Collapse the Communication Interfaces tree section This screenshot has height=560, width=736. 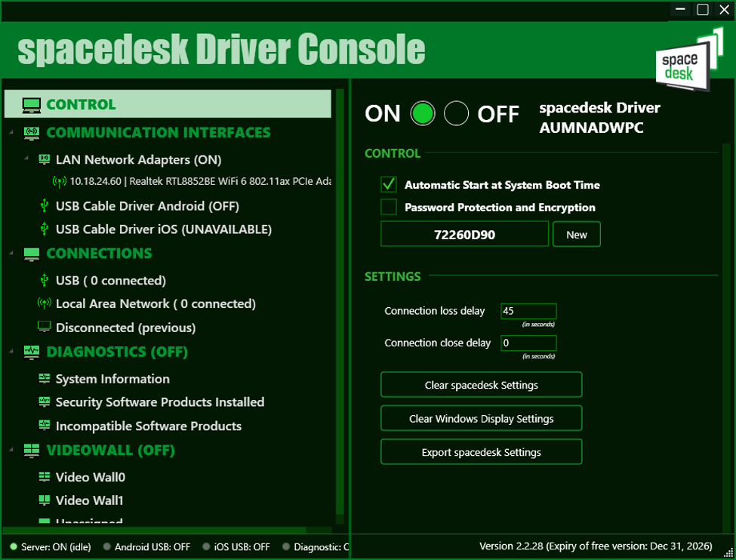pos(11,133)
